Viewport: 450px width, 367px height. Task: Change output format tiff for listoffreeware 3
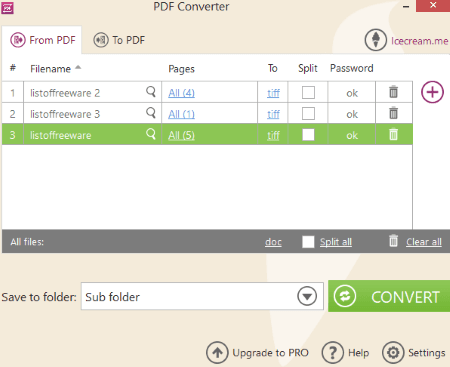tap(273, 114)
